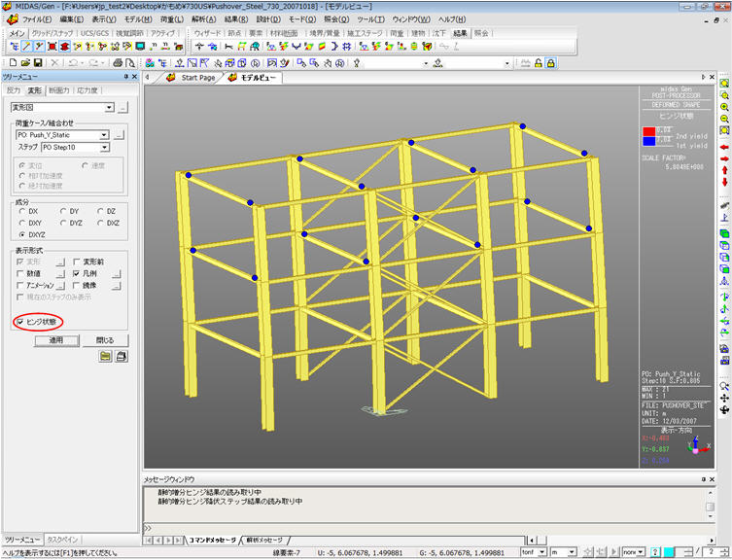Open the none dropdown in status bar
This screenshot has width=732, height=560.
[641, 552]
